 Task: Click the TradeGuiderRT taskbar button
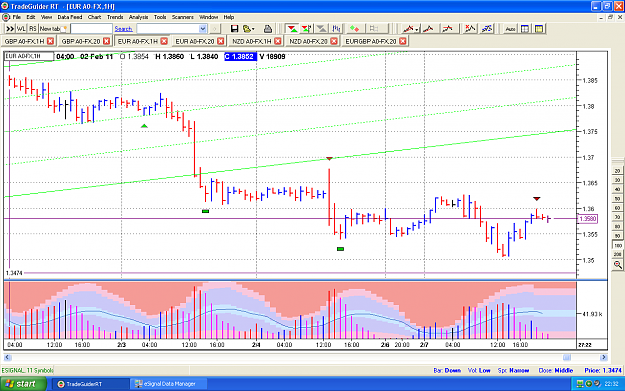(90, 384)
